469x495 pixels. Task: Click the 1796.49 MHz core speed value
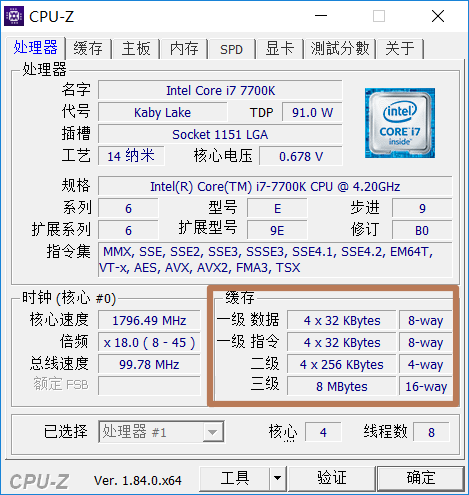click(x=149, y=320)
